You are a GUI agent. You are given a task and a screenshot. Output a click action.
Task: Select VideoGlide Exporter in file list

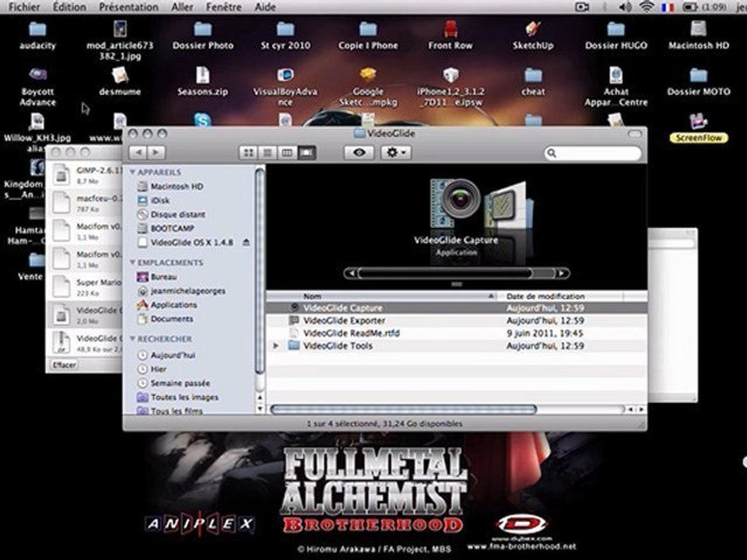(457, 320)
